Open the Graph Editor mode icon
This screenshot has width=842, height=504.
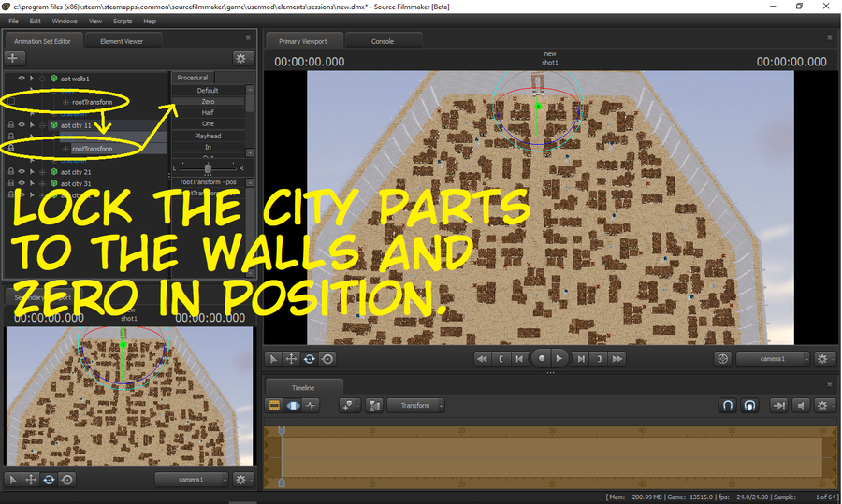pyautogui.click(x=311, y=406)
